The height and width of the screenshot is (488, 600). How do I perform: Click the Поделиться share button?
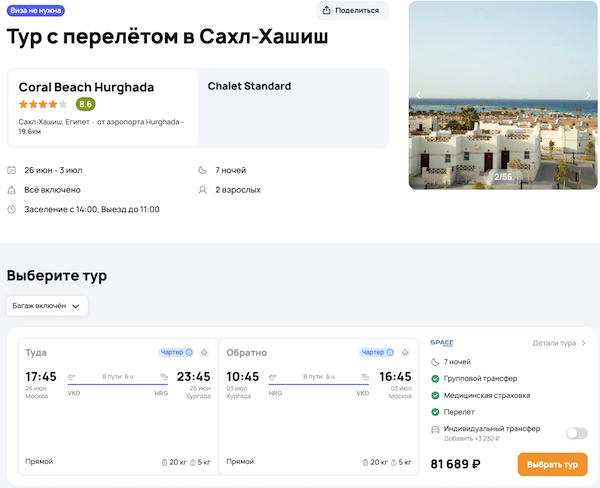pyautogui.click(x=352, y=11)
